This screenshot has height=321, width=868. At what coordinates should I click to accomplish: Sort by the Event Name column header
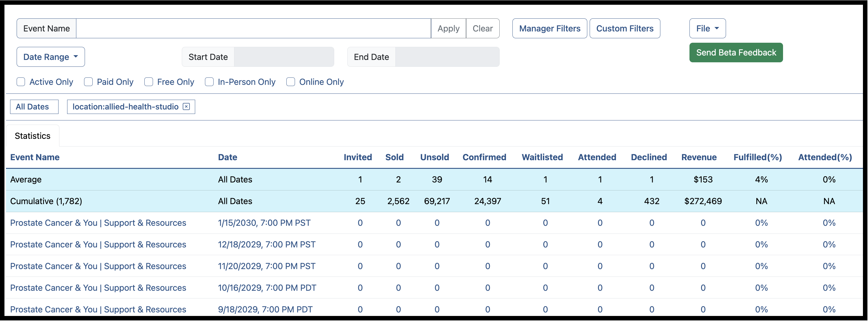click(x=35, y=157)
